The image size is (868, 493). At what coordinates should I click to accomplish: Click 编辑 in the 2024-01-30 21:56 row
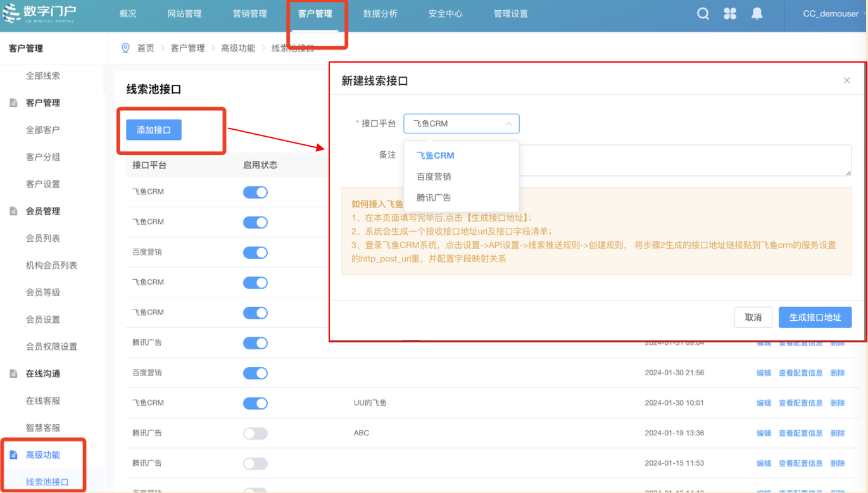point(764,373)
